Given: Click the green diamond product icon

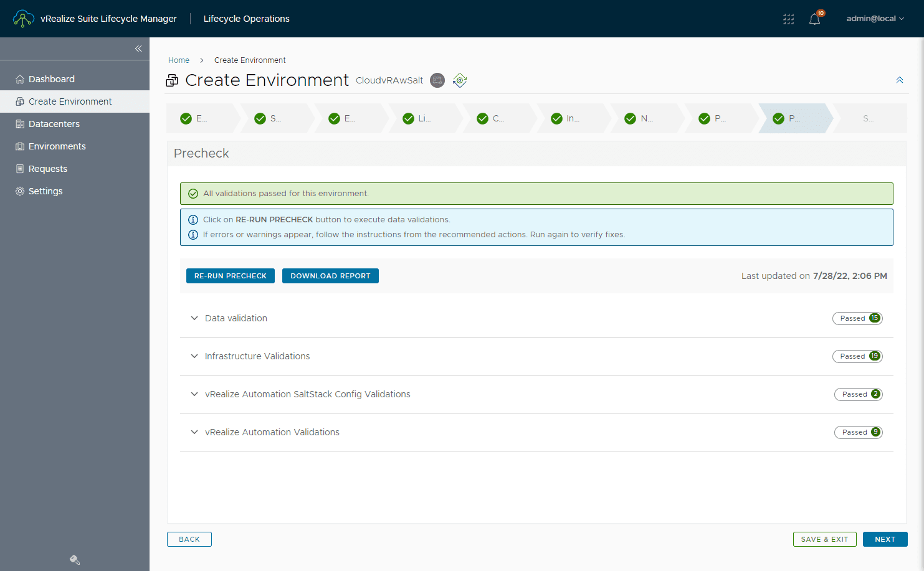Looking at the screenshot, I should [460, 80].
